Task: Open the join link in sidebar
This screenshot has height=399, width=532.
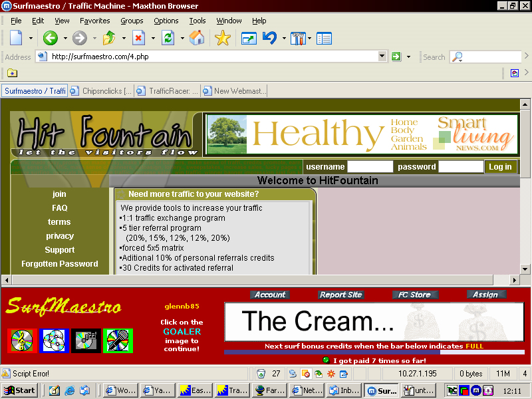Action: click(59, 194)
